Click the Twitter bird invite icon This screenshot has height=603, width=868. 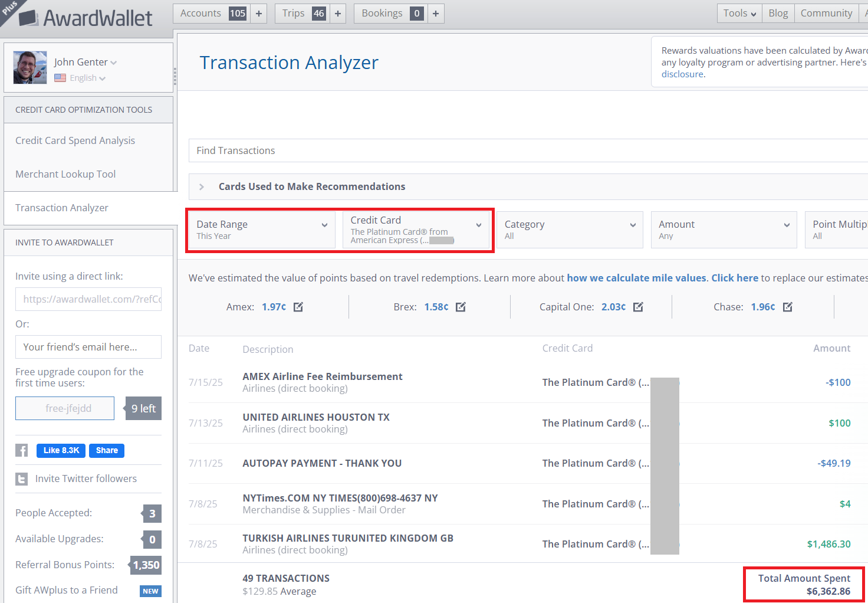[x=21, y=479]
